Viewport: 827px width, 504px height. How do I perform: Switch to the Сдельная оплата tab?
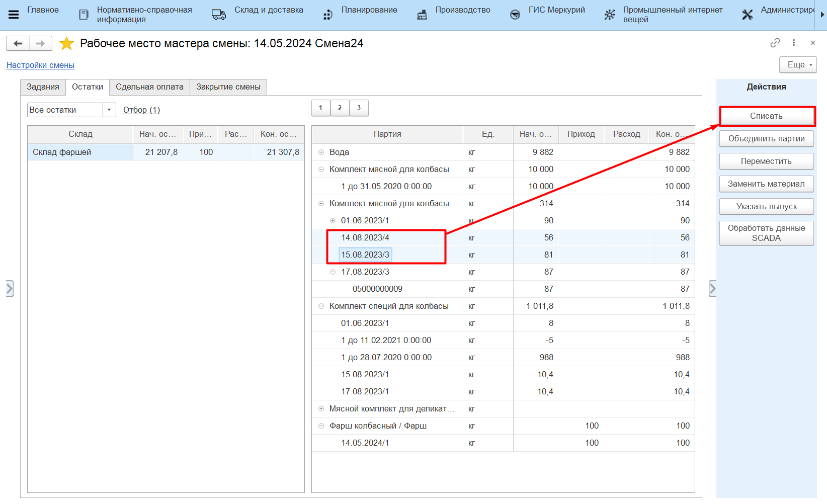[149, 87]
